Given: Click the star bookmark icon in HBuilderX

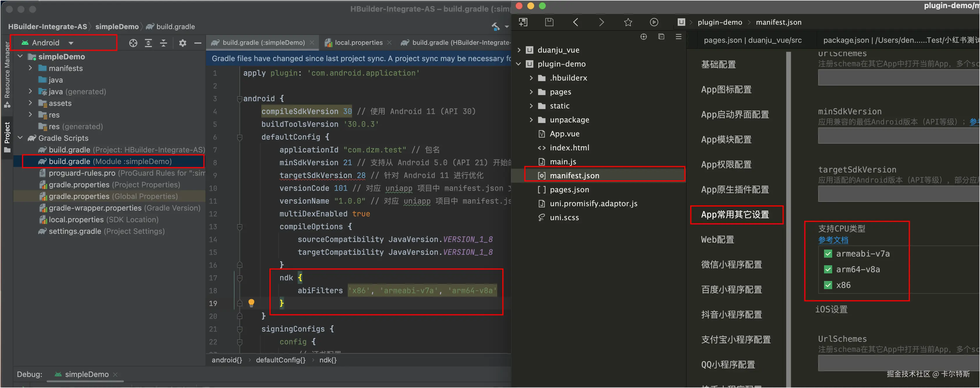Looking at the screenshot, I should [x=628, y=22].
